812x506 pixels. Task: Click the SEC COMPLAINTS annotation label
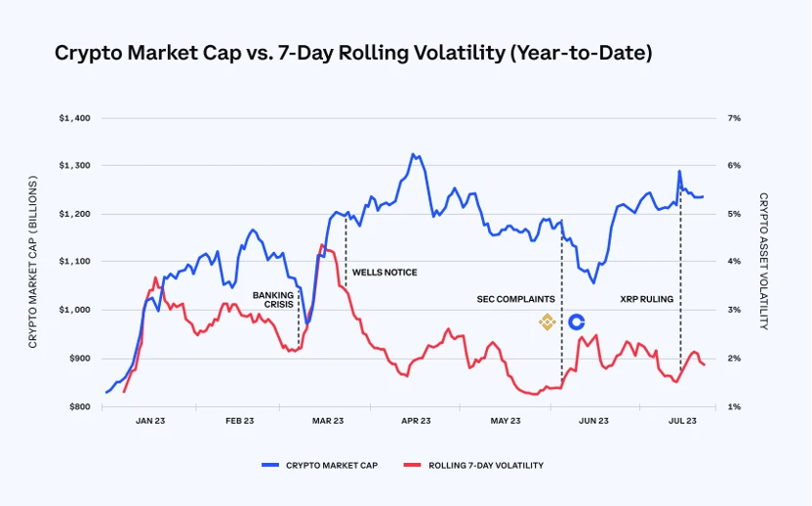click(516, 299)
